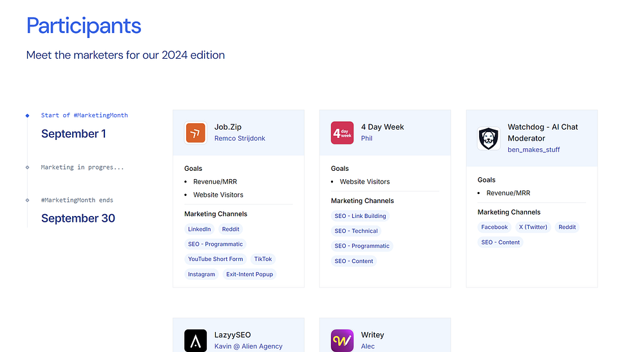The width and height of the screenshot is (644, 352).
Task: Select the YouTube Short Form tag
Action: tap(215, 259)
